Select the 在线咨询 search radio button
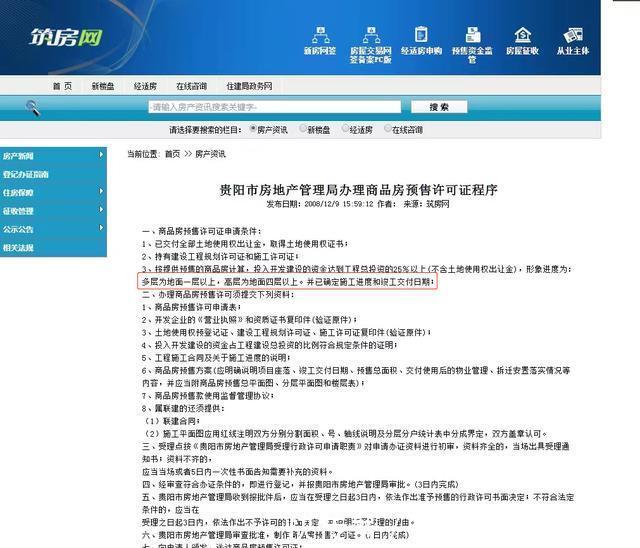 click(x=388, y=129)
